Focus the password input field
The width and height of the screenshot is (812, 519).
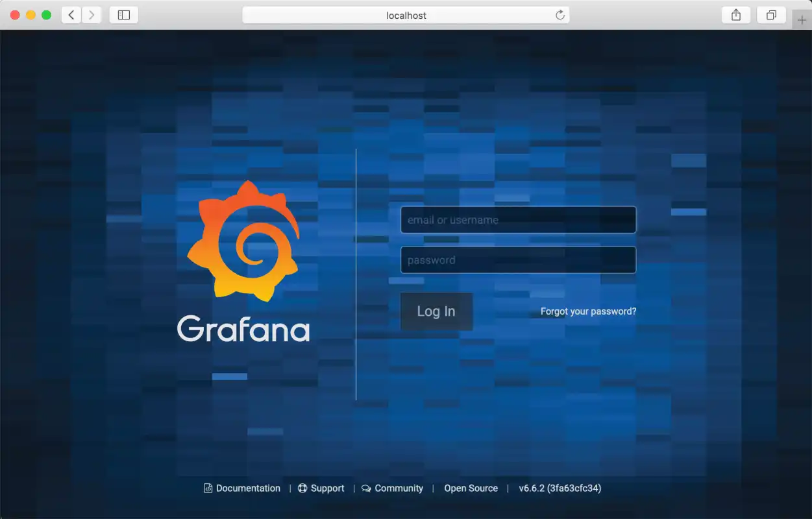pyautogui.click(x=518, y=260)
